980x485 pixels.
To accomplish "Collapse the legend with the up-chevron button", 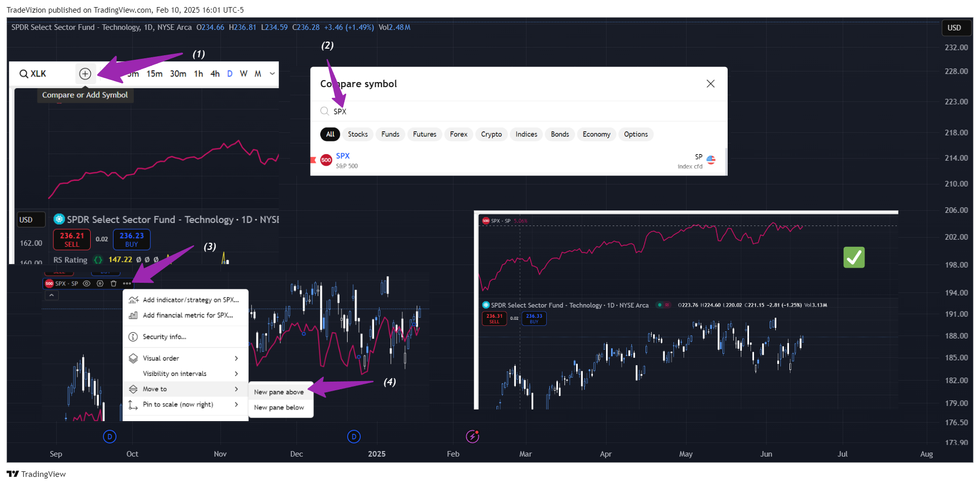I will click(51, 295).
